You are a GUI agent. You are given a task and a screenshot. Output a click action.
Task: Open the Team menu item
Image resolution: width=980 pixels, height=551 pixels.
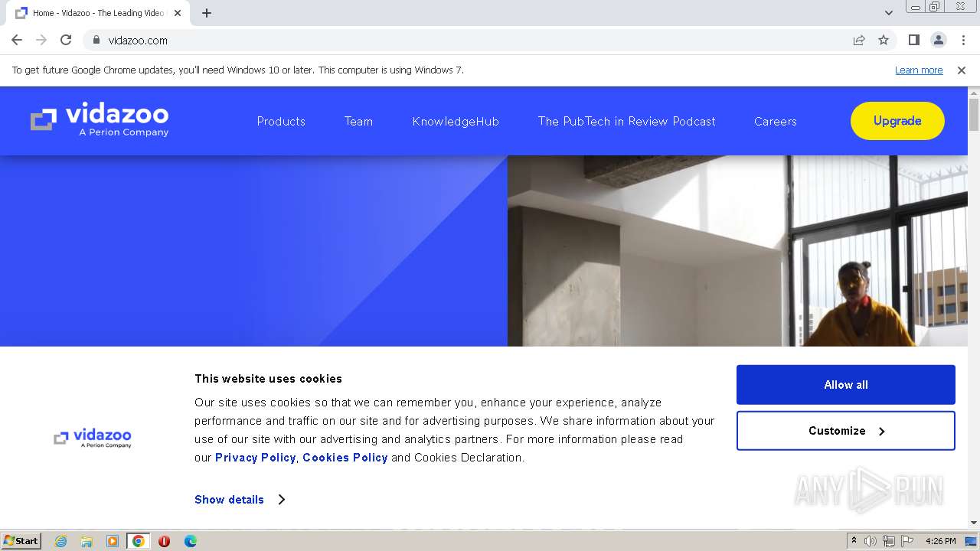tap(358, 121)
